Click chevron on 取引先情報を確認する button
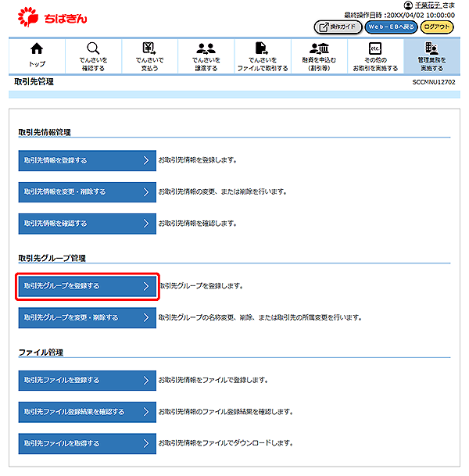 tap(146, 224)
